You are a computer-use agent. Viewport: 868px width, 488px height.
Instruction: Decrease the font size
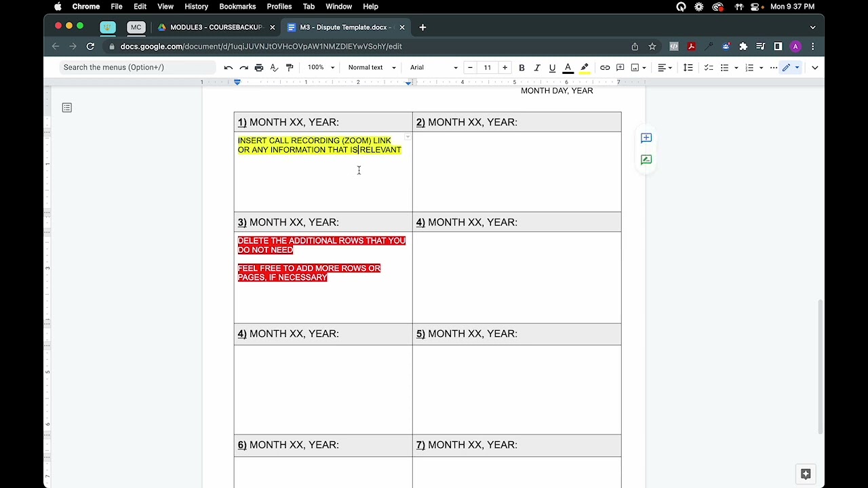pos(470,67)
